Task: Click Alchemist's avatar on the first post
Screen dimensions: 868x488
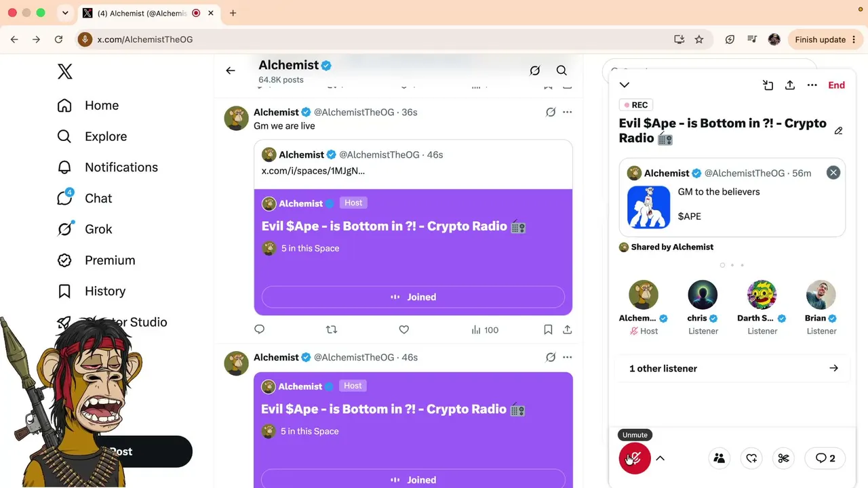Action: [x=236, y=118]
